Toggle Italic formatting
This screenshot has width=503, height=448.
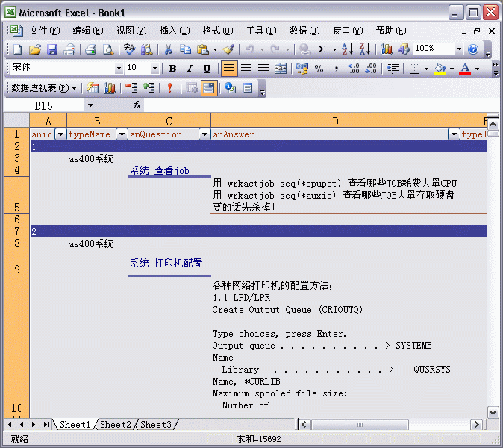(x=190, y=69)
